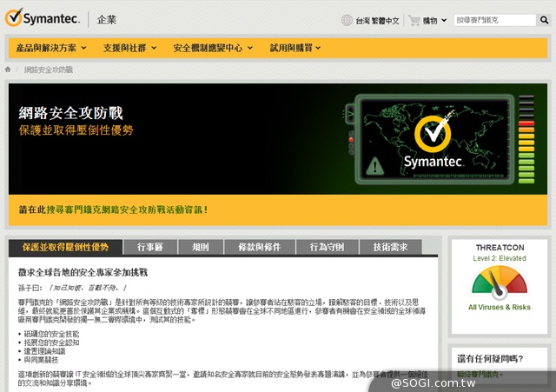This screenshot has width=556, height=392.
Task: Click the 網路安全攻防戰 banner title
Action: (70, 113)
